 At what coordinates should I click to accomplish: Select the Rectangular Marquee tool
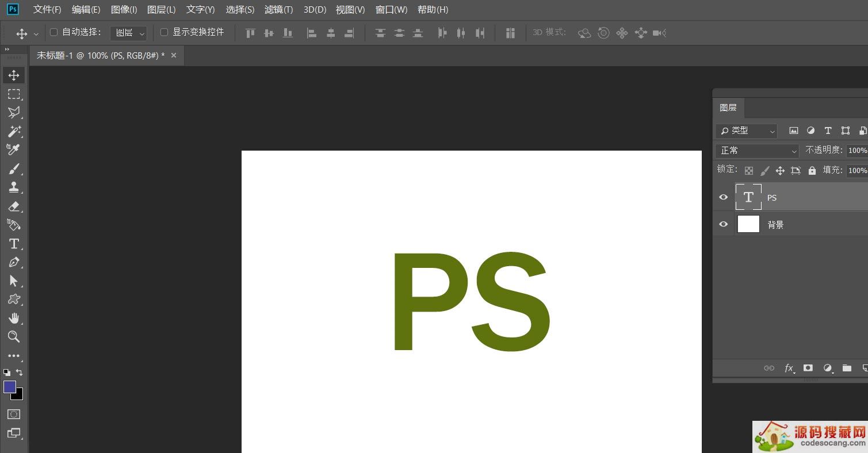[14, 94]
